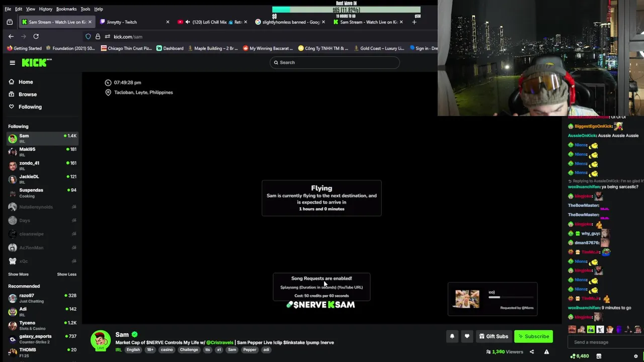Toggle stream notifications bell button
The image size is (644, 362).
coord(452,336)
